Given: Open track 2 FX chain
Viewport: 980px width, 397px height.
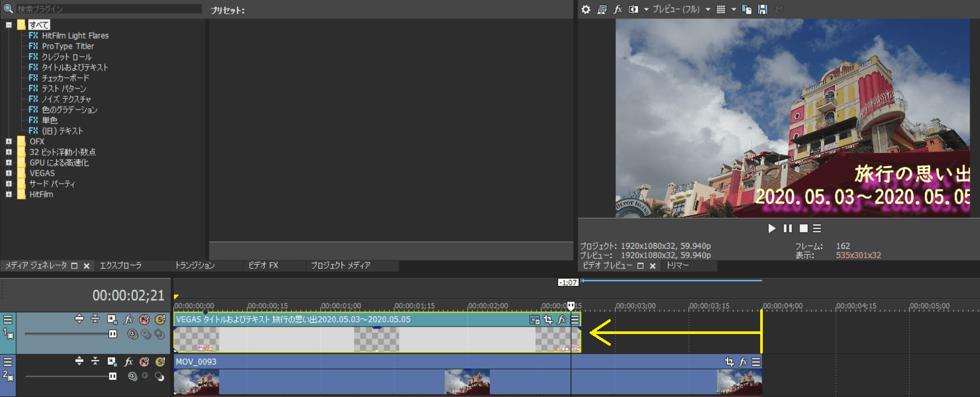Looking at the screenshot, I should (x=128, y=362).
